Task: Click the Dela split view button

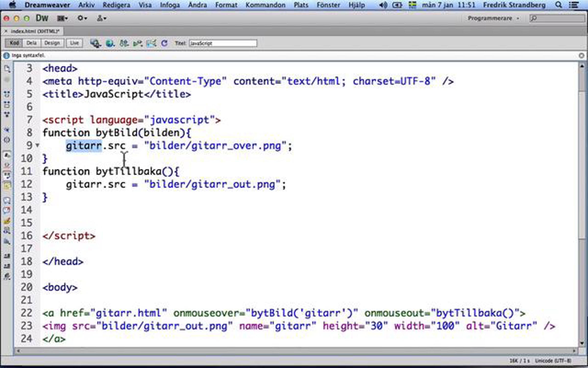Action: click(x=31, y=43)
